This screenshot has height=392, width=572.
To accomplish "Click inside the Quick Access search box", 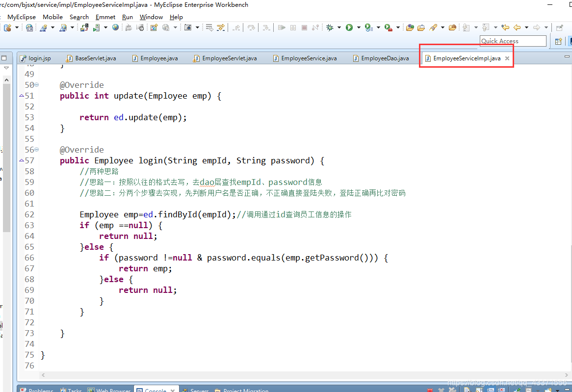I will tap(513, 41).
